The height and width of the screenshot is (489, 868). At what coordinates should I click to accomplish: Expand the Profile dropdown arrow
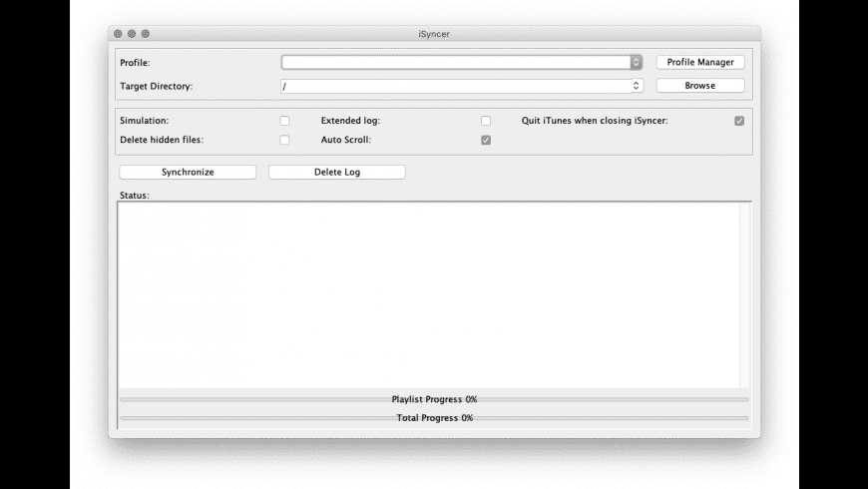point(637,62)
